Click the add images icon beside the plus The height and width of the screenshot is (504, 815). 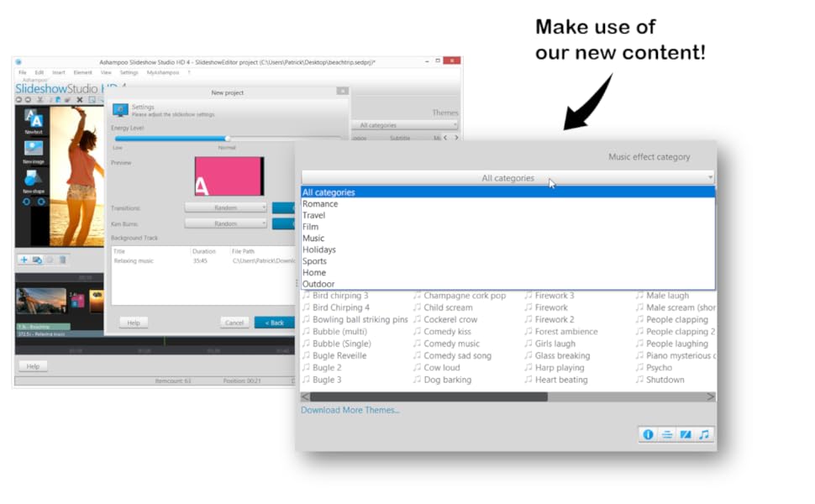[37, 260]
